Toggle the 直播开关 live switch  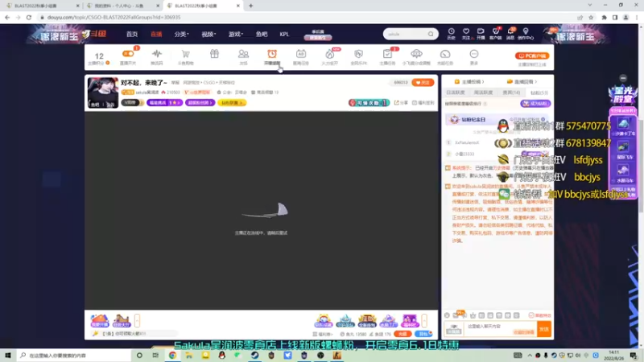click(128, 54)
